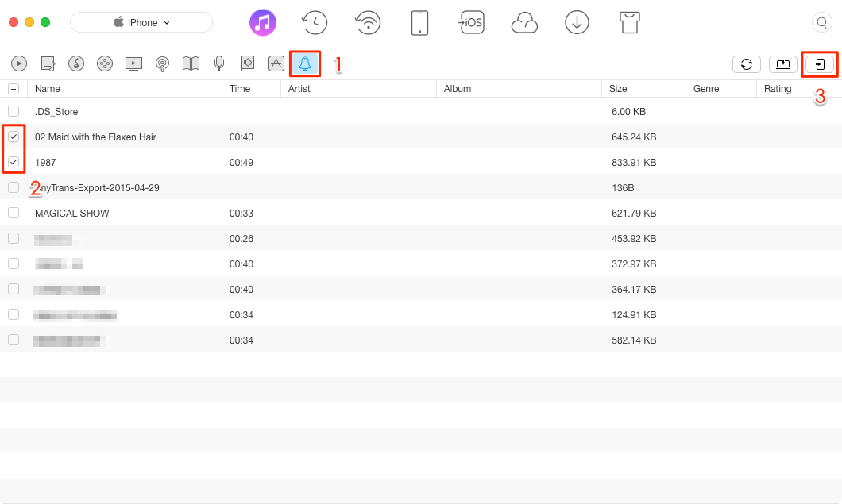842x504 pixels.
Task: Sort by the Time column header
Action: click(251, 89)
